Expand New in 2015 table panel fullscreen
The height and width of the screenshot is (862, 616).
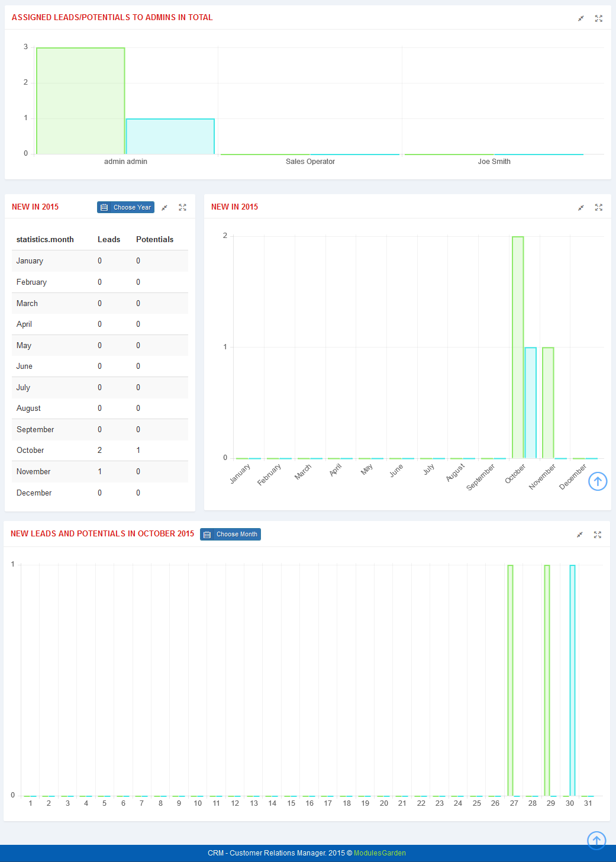tap(182, 207)
